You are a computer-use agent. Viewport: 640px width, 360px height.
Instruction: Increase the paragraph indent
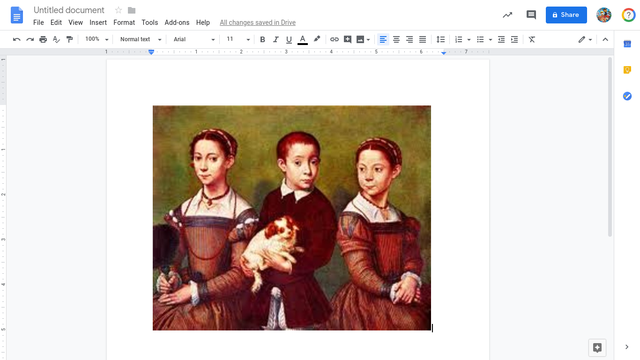(514, 40)
